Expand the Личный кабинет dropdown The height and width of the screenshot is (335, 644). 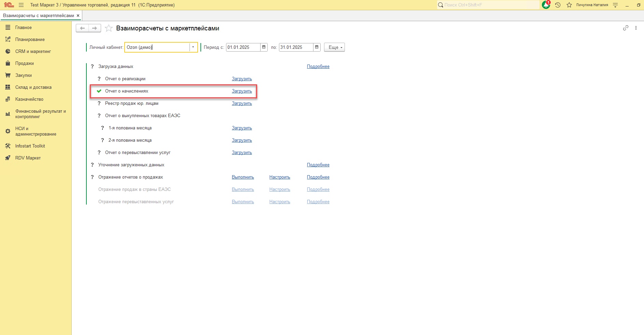pos(193,47)
